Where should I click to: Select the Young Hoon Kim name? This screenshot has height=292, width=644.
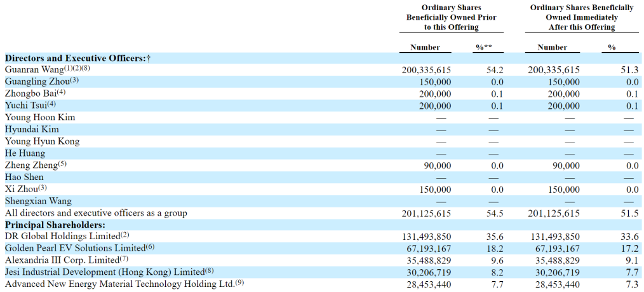click(40, 118)
